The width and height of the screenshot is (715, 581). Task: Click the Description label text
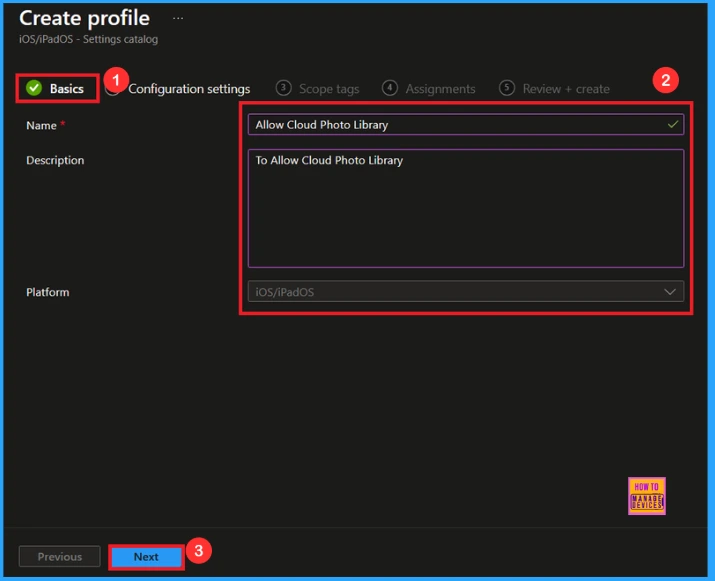(55, 161)
